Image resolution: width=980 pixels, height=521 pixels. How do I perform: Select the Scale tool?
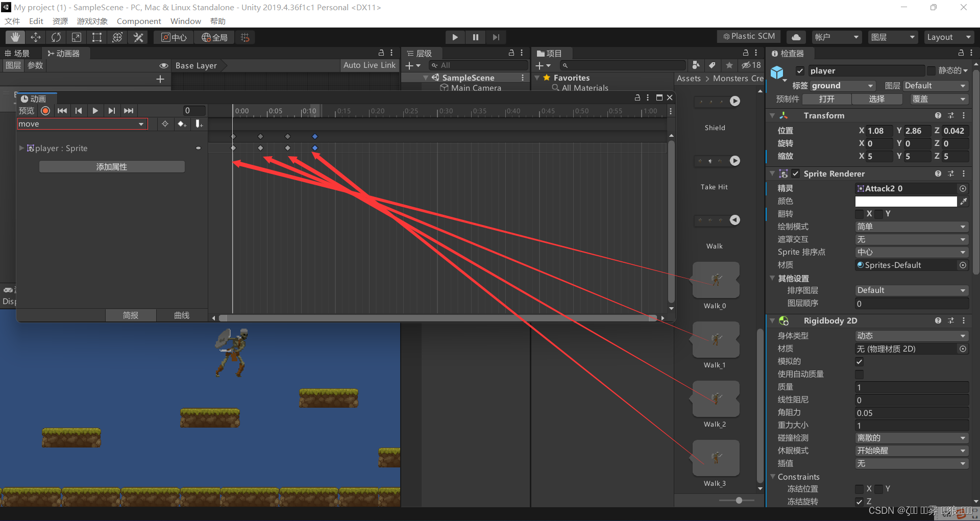point(77,37)
